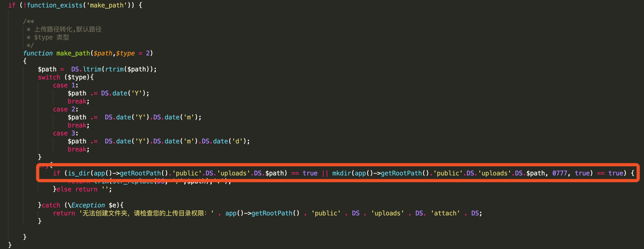This screenshot has height=249, width=644.
Task: Click the first getRootPath call in is_dir
Action: point(140,173)
